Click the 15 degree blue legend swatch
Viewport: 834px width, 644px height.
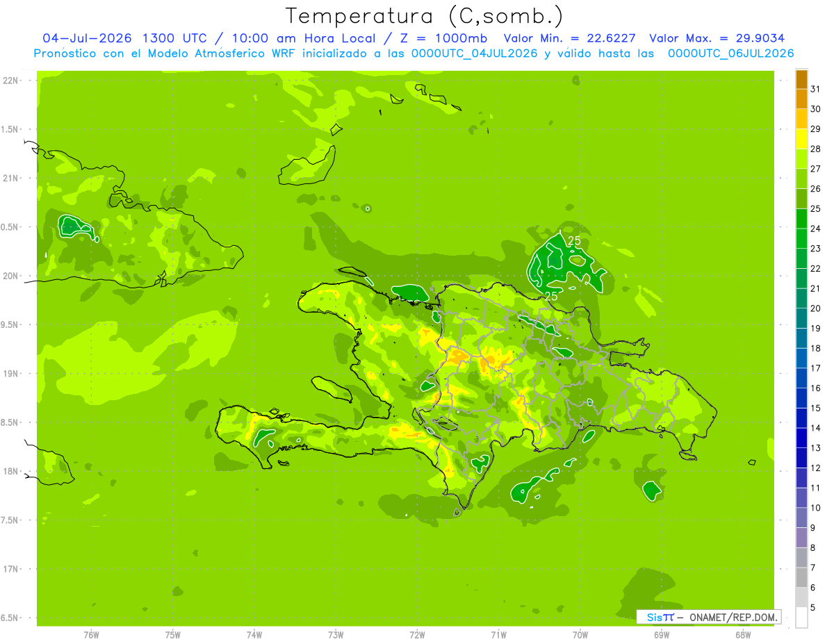801,398
